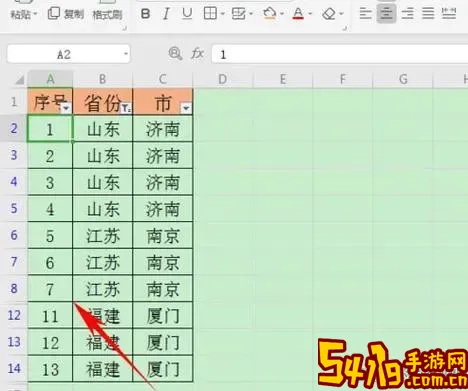The width and height of the screenshot is (468, 391).
Task: Toggle underline formatting
Action: pyautogui.click(x=187, y=14)
